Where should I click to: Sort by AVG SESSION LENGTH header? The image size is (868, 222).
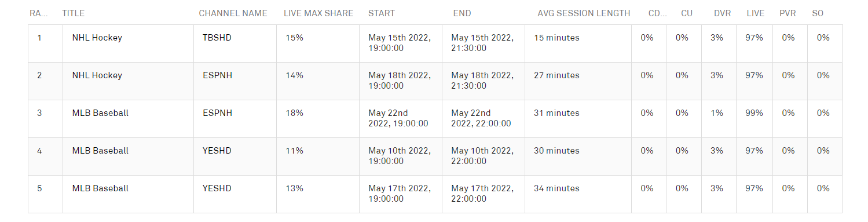pyautogui.click(x=584, y=13)
